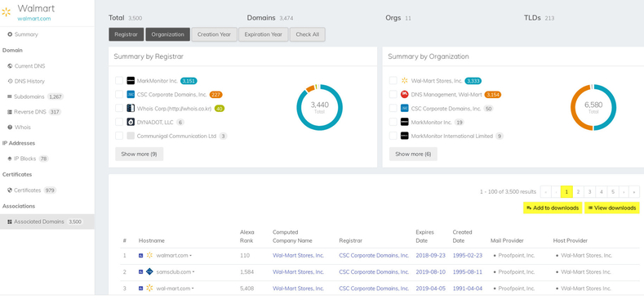Click the Subdomains list icon in sidebar
The image size is (644, 300).
pos(10,96)
